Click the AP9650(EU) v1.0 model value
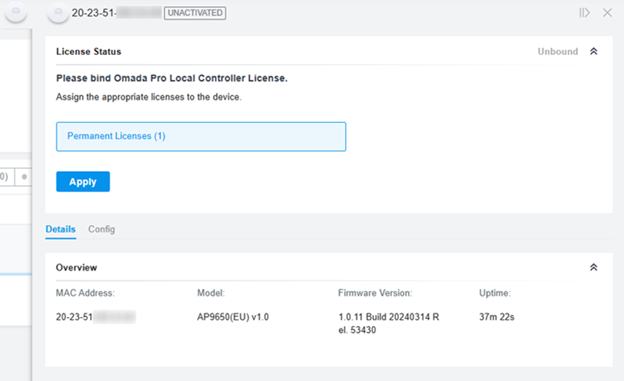 233,317
